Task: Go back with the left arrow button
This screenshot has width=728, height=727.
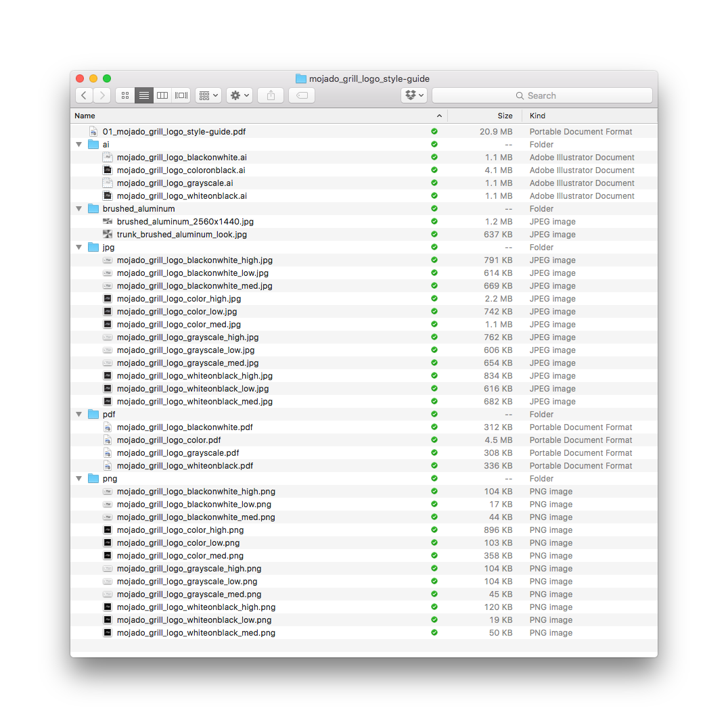Action: (84, 95)
